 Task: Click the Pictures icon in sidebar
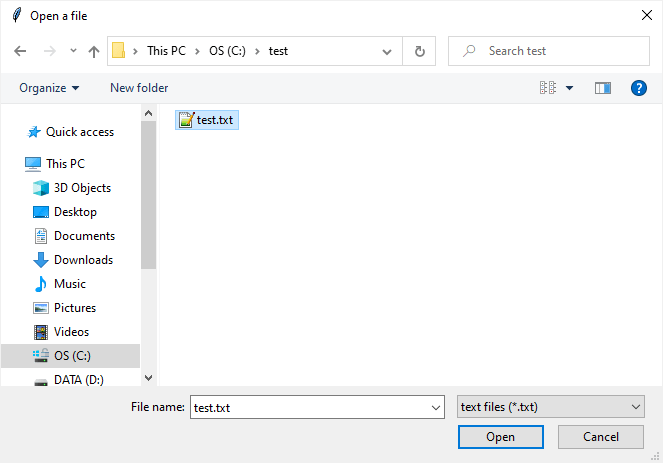tap(41, 308)
